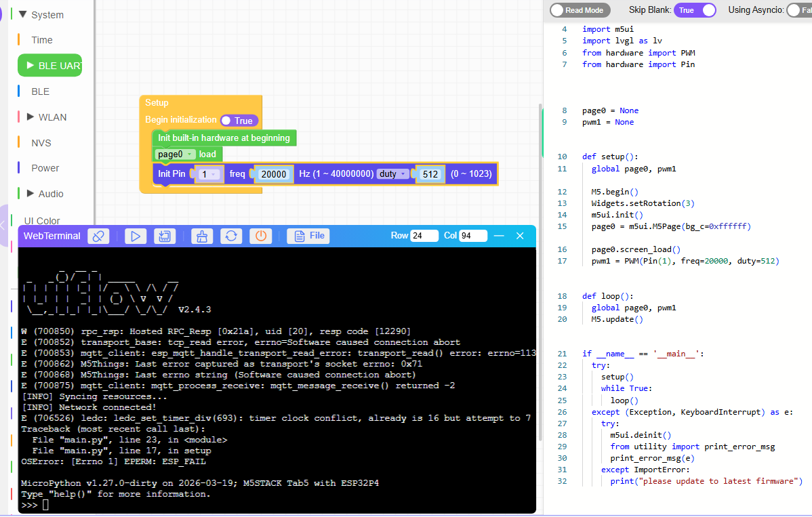Select the BLE UART category

pos(50,66)
